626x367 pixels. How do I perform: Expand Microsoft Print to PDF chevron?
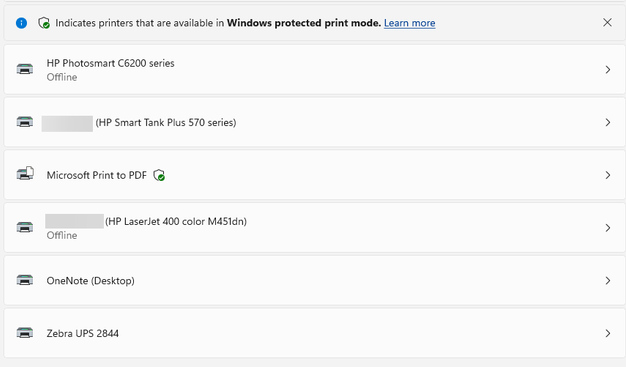coord(608,175)
